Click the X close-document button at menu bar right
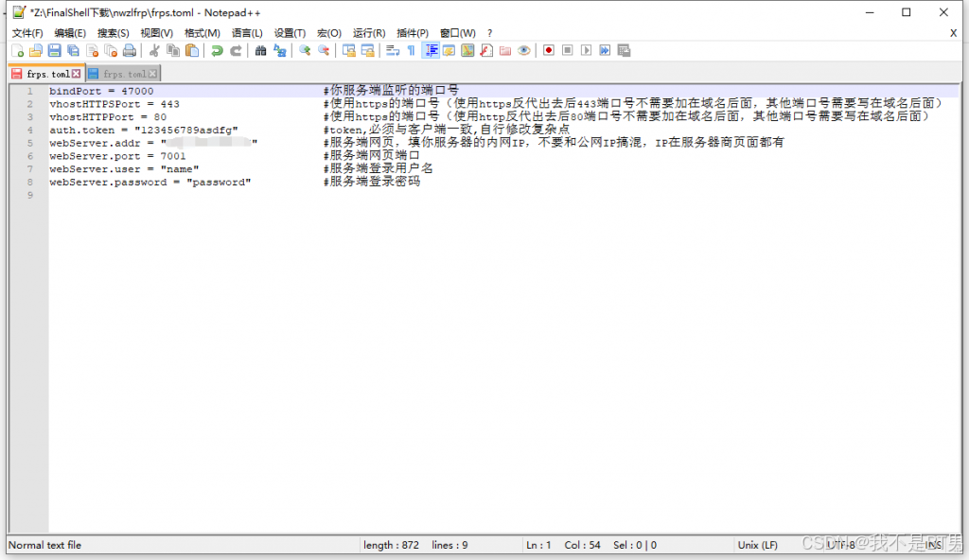 tap(953, 33)
